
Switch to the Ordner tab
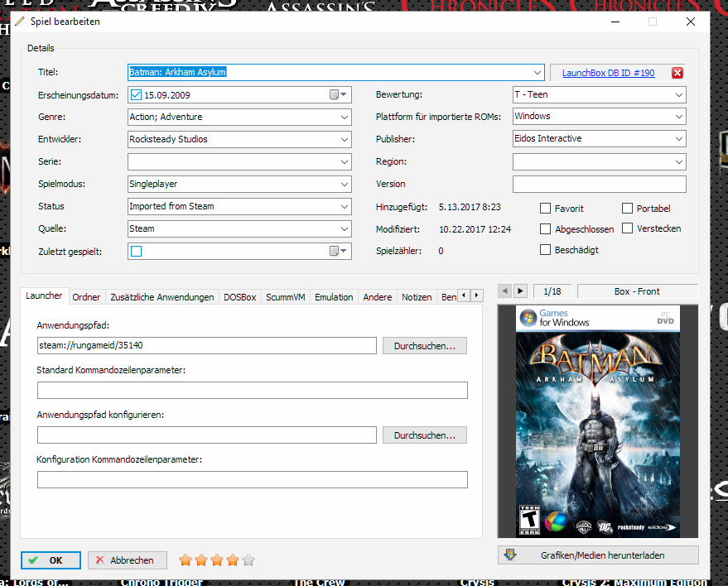(86, 297)
